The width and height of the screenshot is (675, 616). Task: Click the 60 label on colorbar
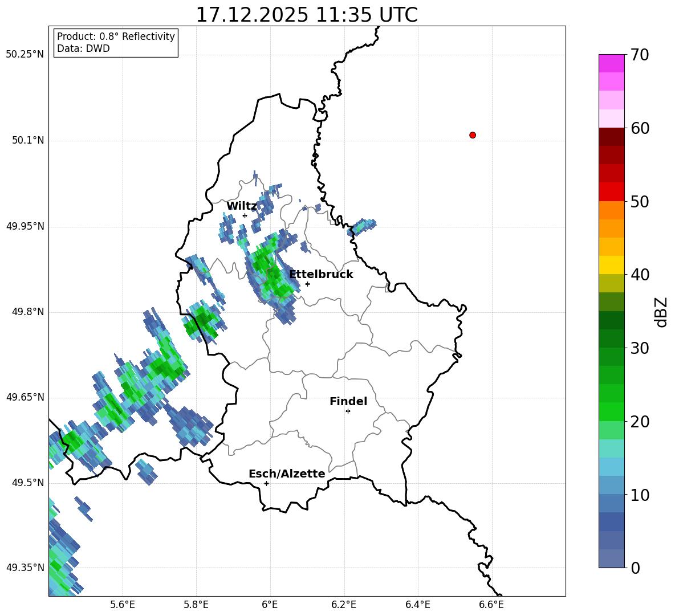tap(640, 128)
